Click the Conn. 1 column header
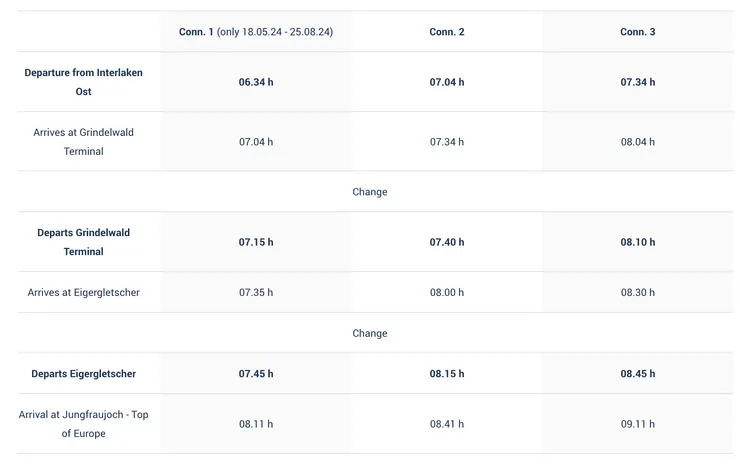740x465 pixels. (x=255, y=32)
